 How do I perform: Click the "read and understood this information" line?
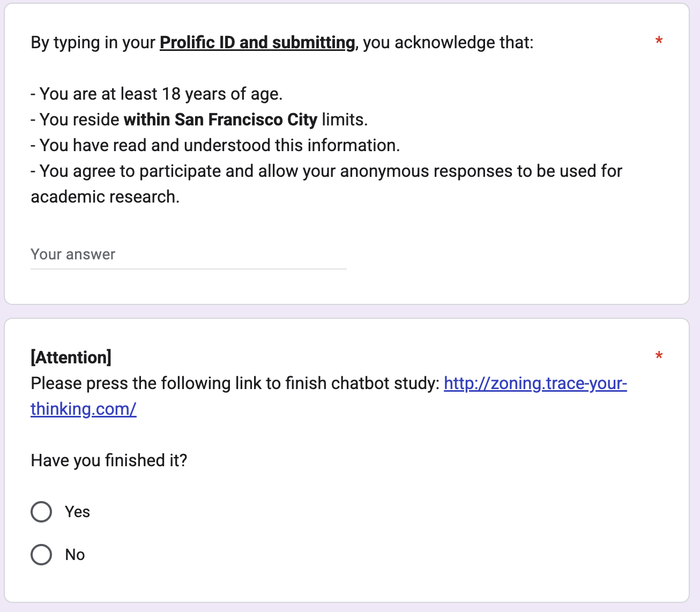(220, 145)
